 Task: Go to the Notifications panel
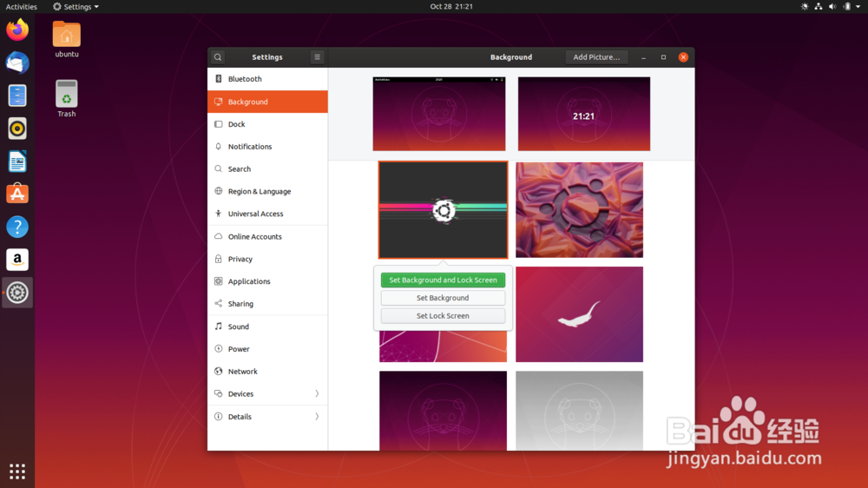click(x=267, y=146)
